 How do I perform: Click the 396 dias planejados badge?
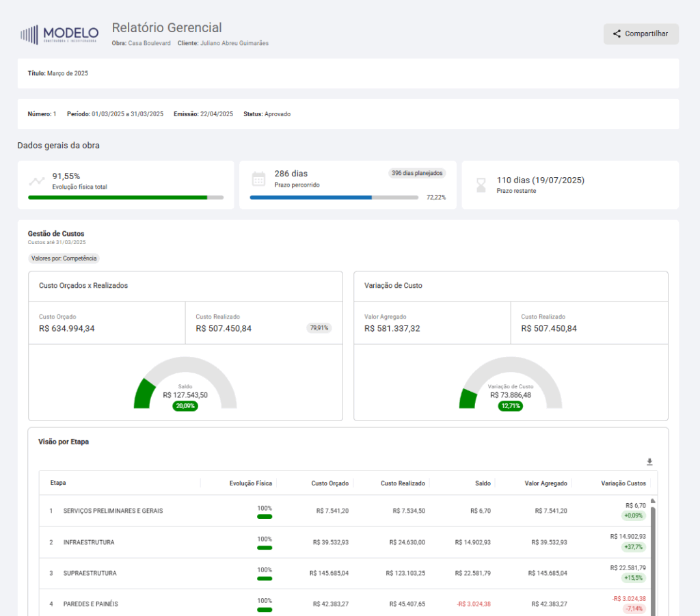417,173
